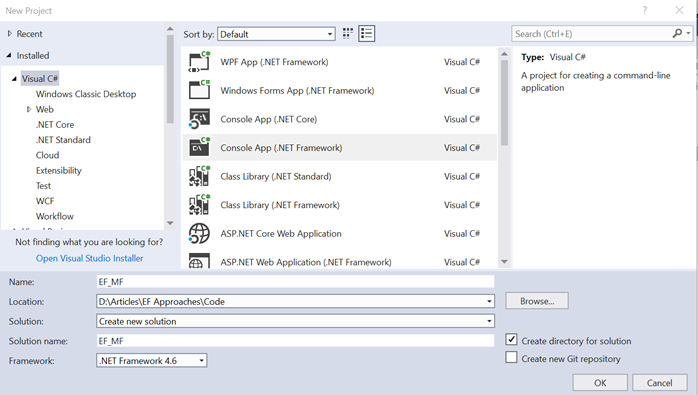Image resolution: width=698 pixels, height=395 pixels.
Task: Click the Console App (.NET Framework) icon
Action: pos(199,147)
